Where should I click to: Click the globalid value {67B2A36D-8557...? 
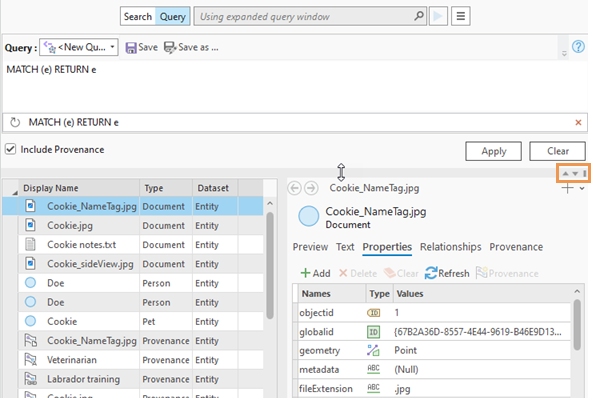(478, 332)
